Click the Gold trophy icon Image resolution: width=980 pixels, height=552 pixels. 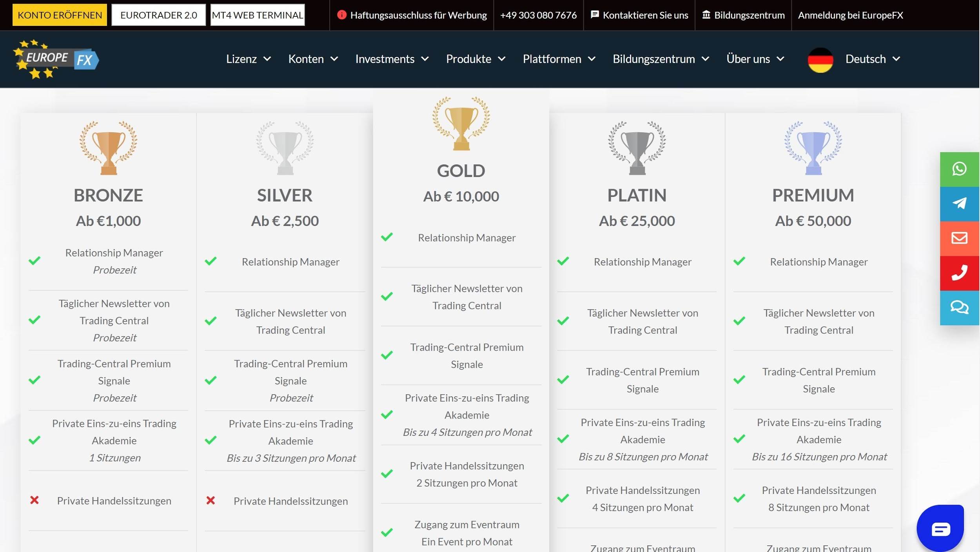point(461,124)
